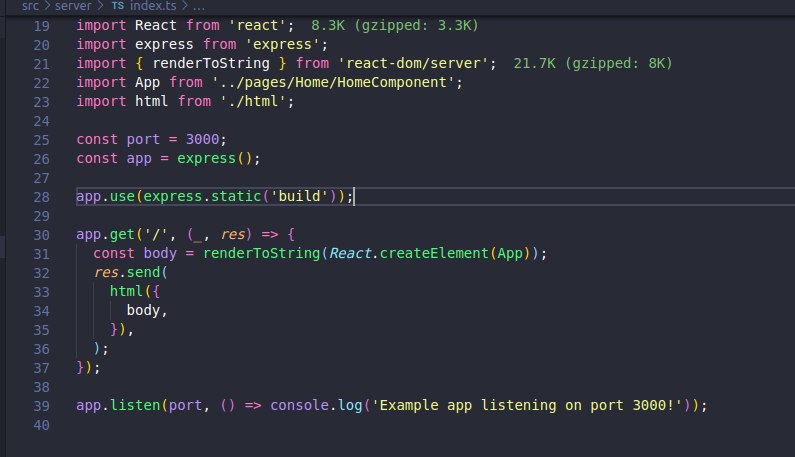
Task: Click line number 25 in the gutter
Action: pyautogui.click(x=42, y=140)
